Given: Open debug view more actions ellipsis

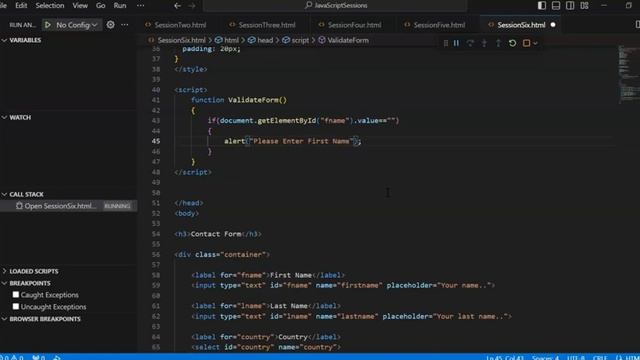Looking at the screenshot, I should [x=124, y=25].
